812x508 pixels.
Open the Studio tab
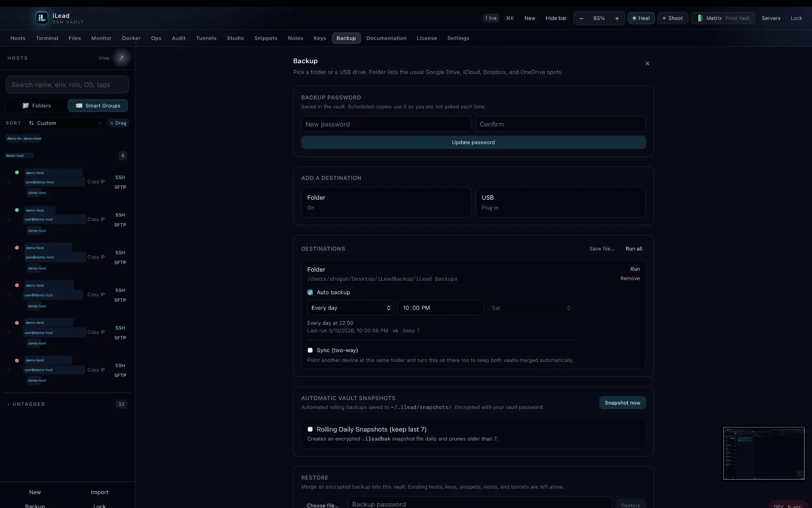tap(236, 38)
